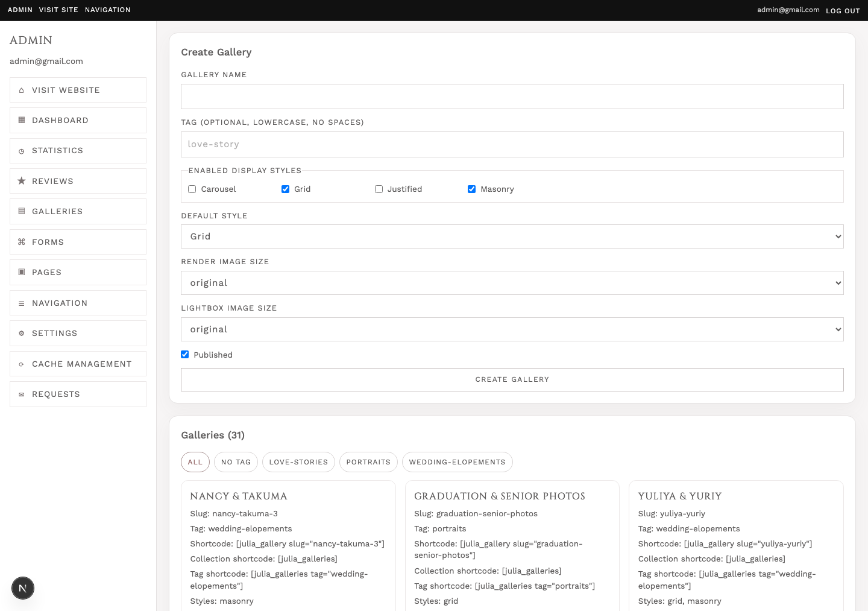868x611 pixels.
Task: Select the Portraits tag filter
Action: coord(368,462)
